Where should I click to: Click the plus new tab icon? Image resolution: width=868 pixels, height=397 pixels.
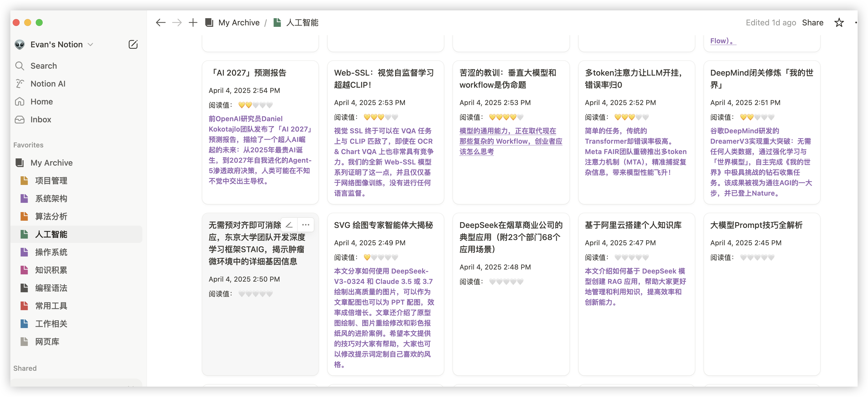[x=193, y=23]
